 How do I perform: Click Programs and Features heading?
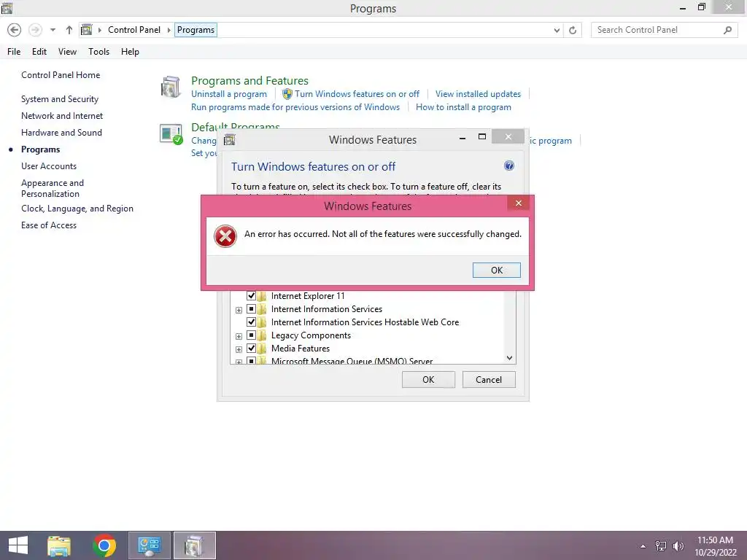click(x=249, y=80)
